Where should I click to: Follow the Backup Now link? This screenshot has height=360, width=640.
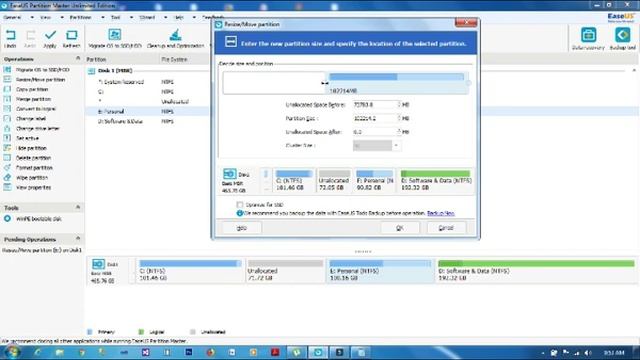(x=440, y=213)
